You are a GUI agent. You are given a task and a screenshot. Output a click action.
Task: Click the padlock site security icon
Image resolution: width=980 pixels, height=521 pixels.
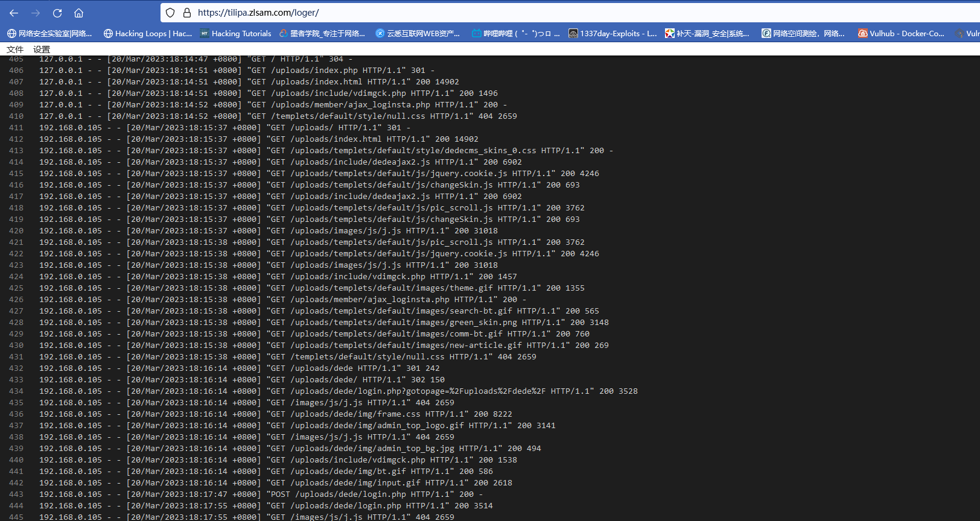(186, 13)
